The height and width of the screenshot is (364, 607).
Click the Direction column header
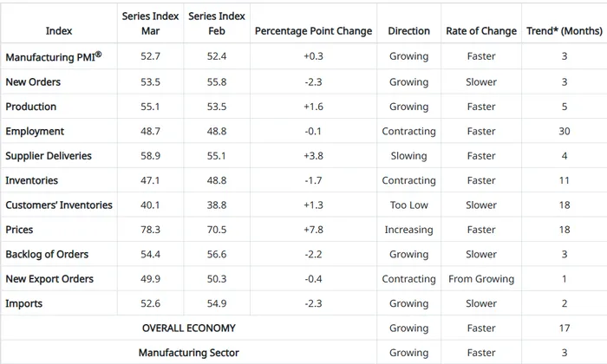[x=408, y=31]
